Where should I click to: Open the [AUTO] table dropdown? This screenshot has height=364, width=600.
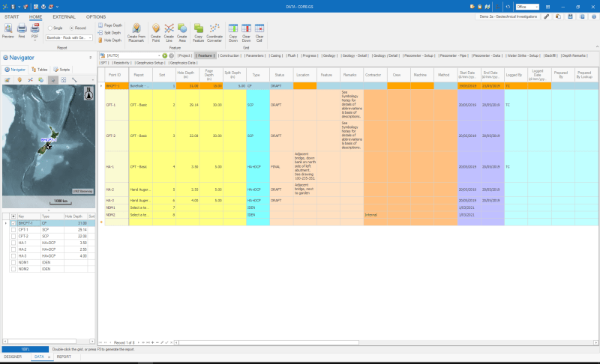(x=159, y=55)
